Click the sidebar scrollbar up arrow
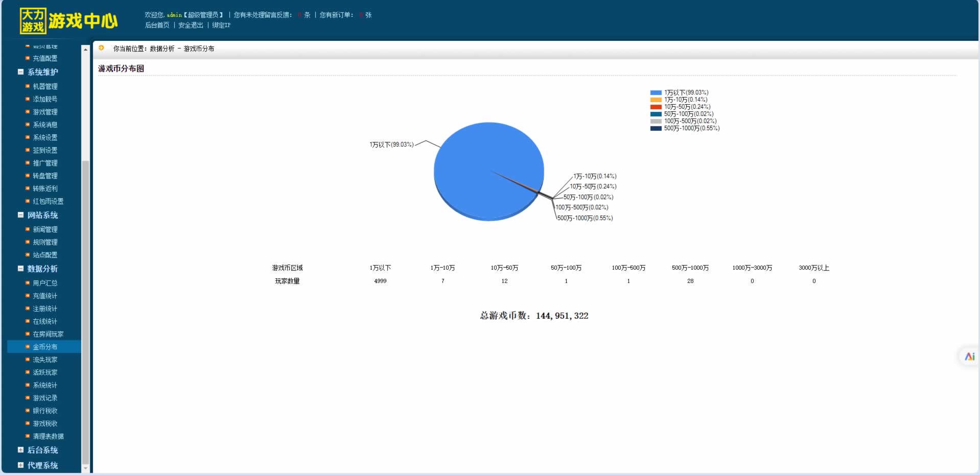Screen dimensions: 980x475 coord(85,50)
